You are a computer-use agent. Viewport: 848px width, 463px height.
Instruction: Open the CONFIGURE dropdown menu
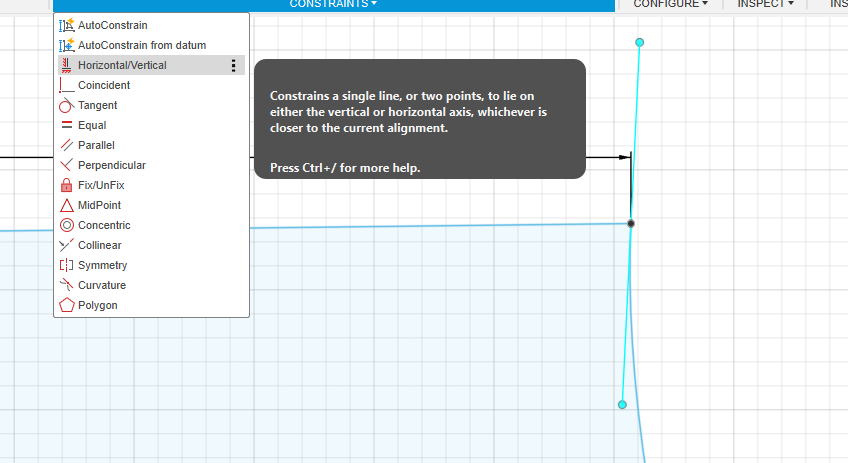pyautogui.click(x=670, y=4)
